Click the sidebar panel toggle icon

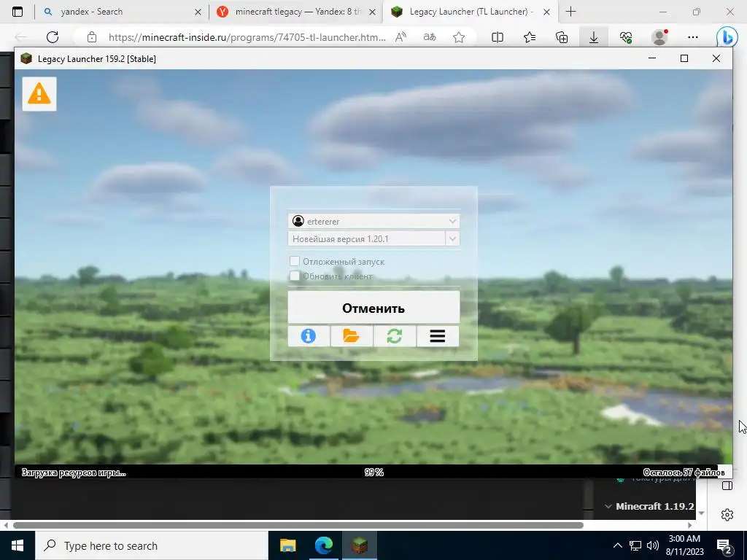point(727,486)
